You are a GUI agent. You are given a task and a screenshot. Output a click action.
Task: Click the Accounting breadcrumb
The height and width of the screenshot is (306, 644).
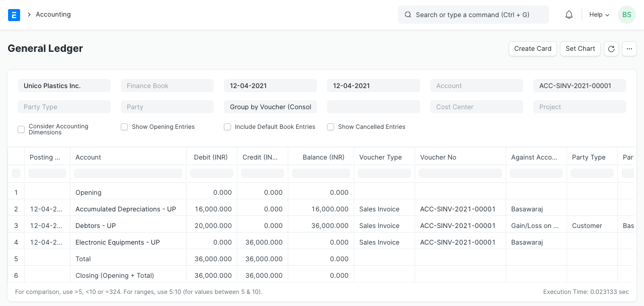[x=53, y=15]
